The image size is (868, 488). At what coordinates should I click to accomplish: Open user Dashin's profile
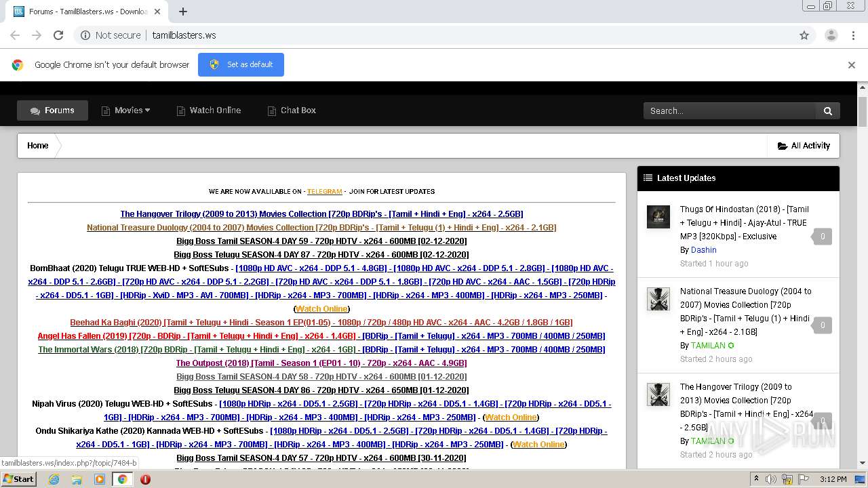(x=704, y=250)
